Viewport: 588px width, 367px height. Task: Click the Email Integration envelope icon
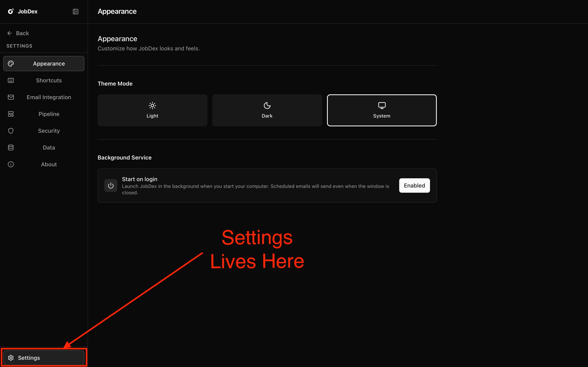click(x=11, y=97)
